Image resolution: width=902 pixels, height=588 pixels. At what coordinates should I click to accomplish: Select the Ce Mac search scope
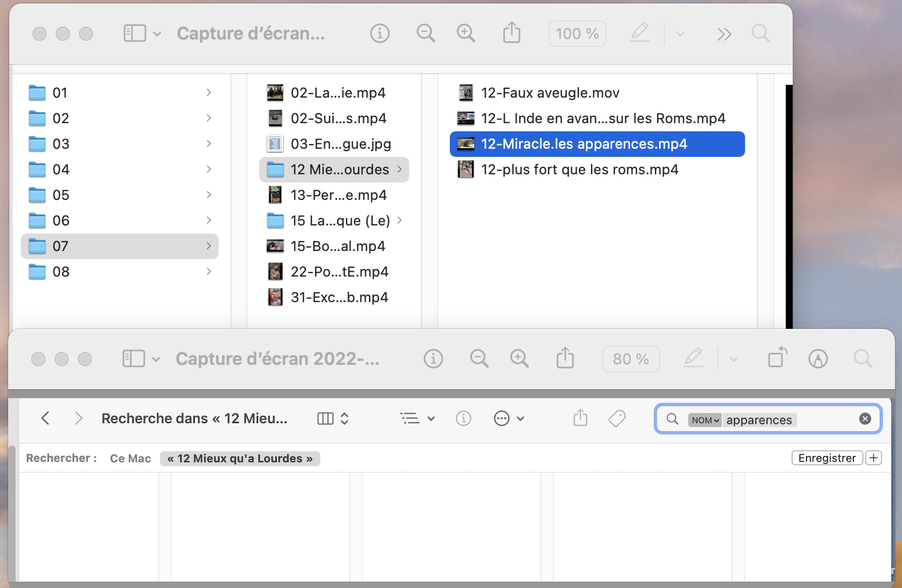click(x=130, y=458)
